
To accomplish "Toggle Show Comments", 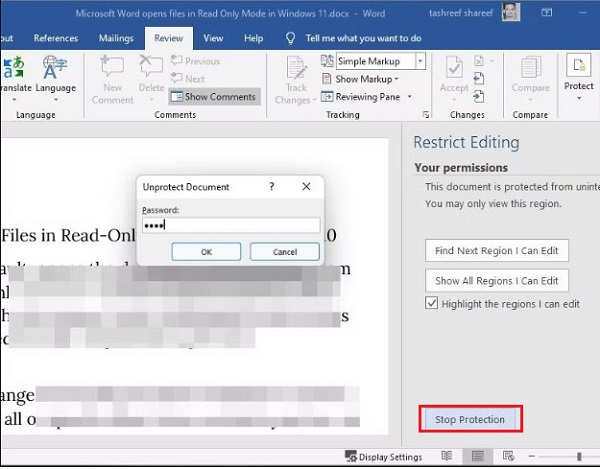I will [x=214, y=97].
